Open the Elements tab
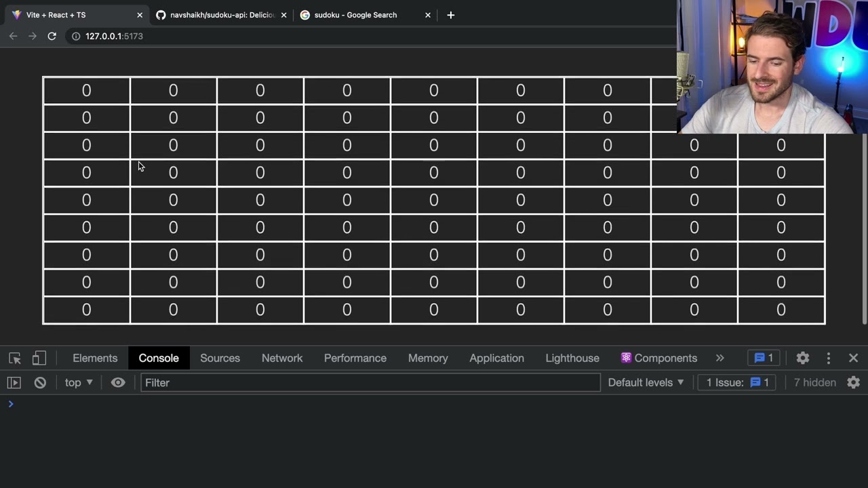The height and width of the screenshot is (488, 868). tap(95, 358)
